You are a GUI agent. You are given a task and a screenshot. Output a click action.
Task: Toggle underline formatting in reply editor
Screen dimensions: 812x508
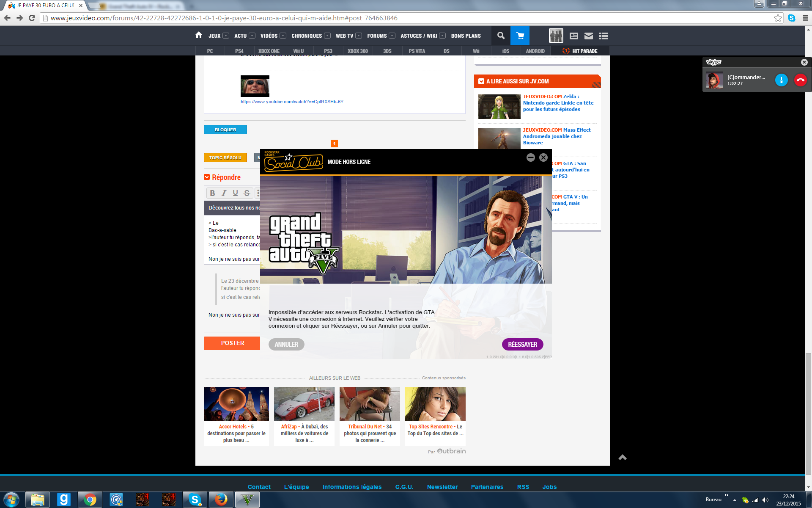click(x=235, y=193)
